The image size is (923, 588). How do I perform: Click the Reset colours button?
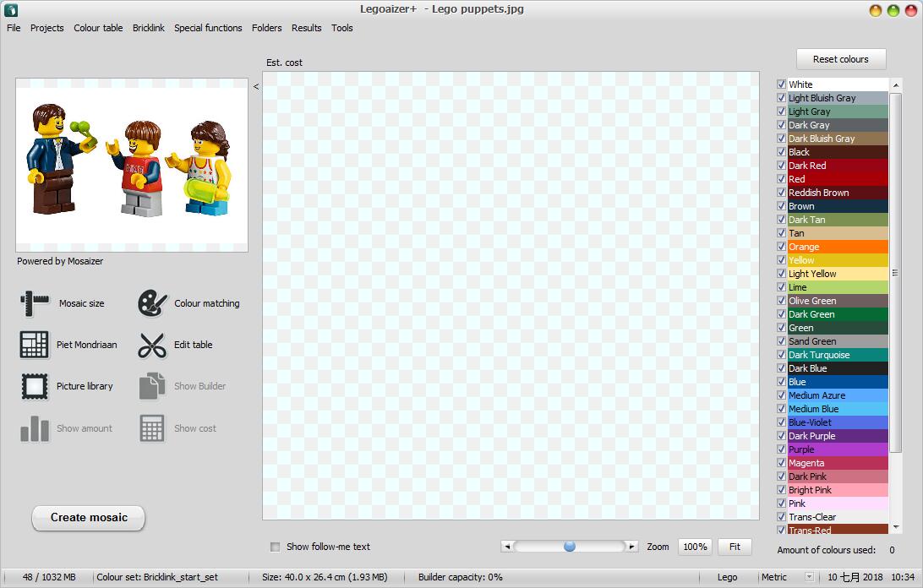click(x=840, y=59)
